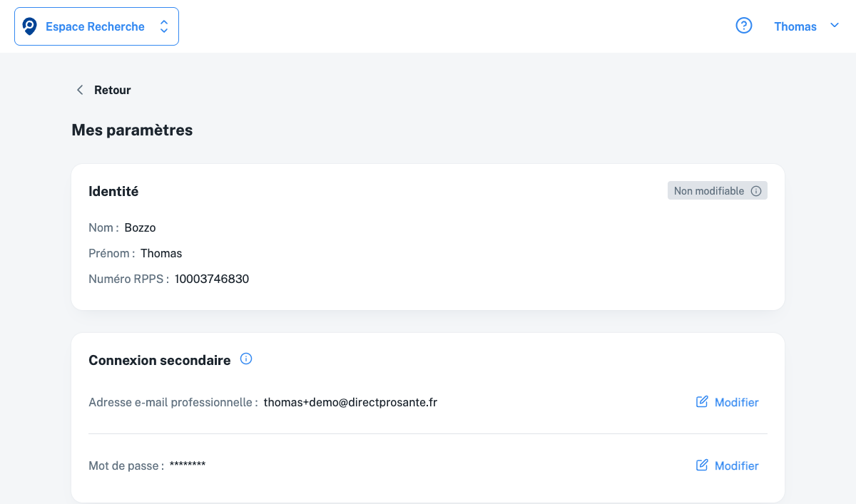This screenshot has width=856, height=504.
Task: Click the RPPS number 10003746830
Action: tap(212, 279)
